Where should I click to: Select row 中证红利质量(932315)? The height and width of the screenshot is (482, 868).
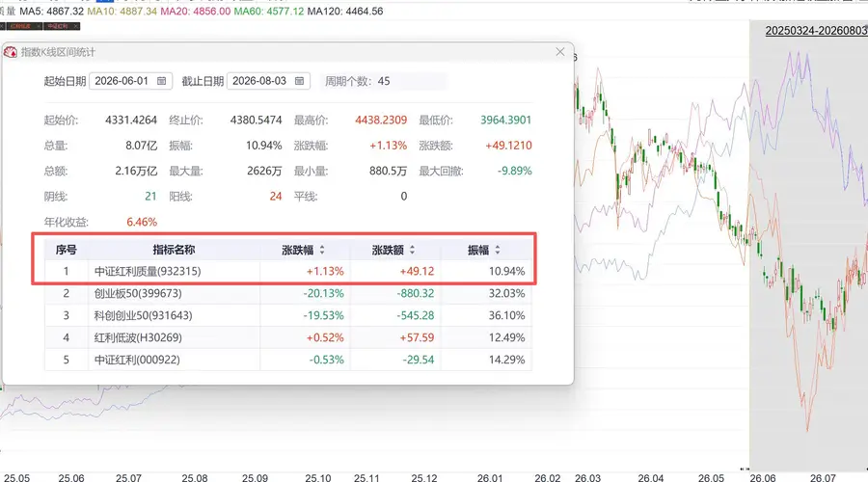tap(287, 271)
